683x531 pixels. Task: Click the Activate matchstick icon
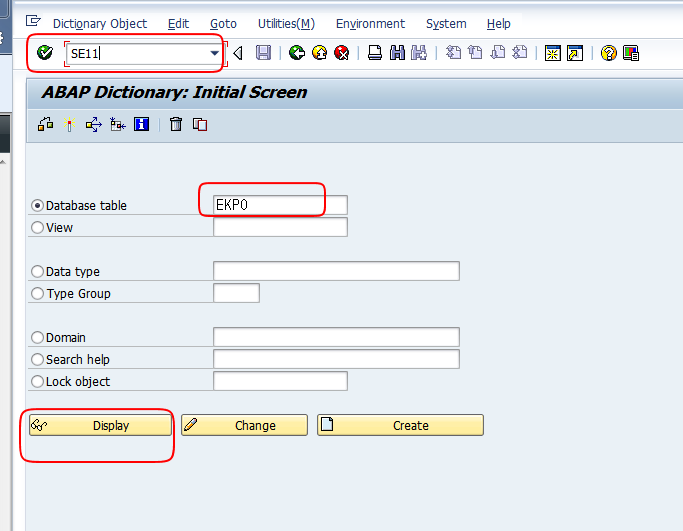point(69,125)
